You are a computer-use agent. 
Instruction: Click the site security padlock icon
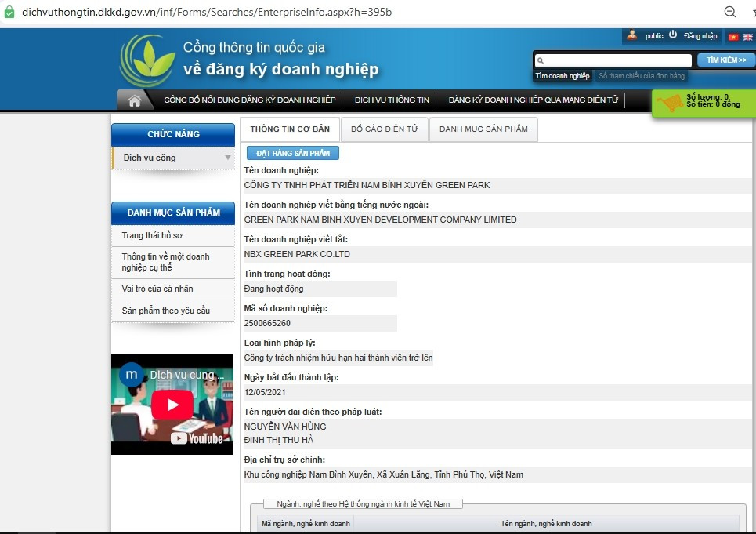9,12
